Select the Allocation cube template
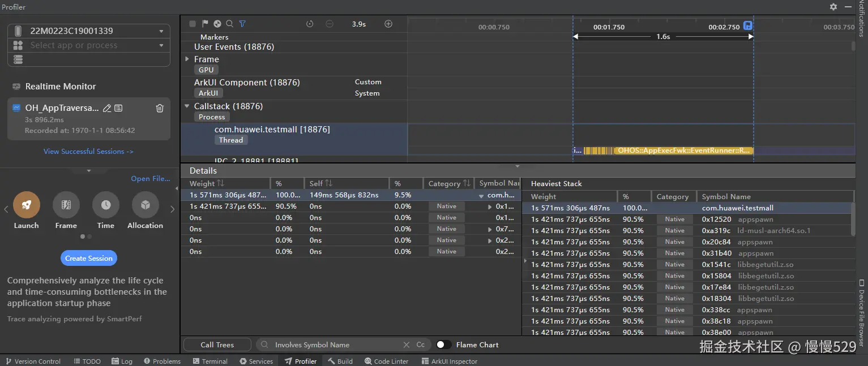868x366 pixels. (x=146, y=205)
